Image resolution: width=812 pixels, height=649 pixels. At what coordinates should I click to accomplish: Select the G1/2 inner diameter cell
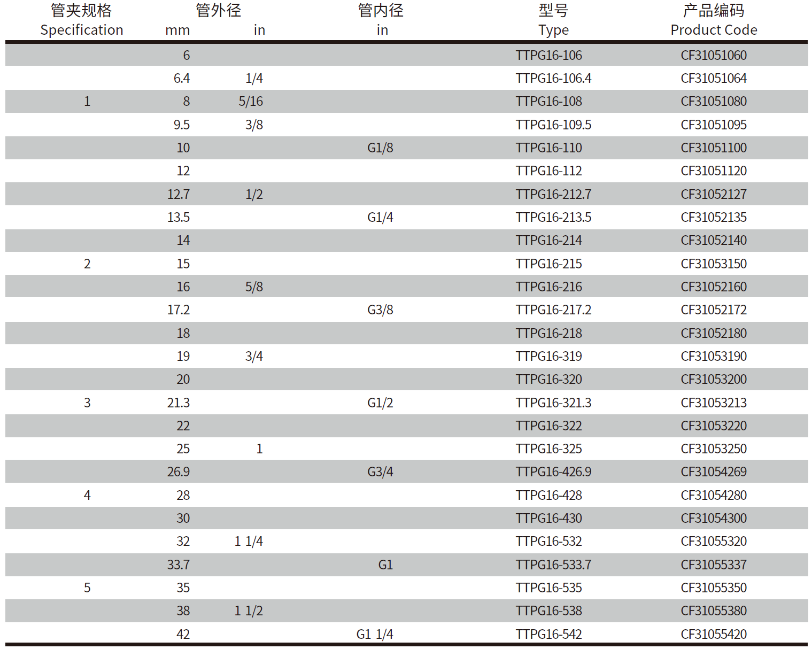coord(380,403)
